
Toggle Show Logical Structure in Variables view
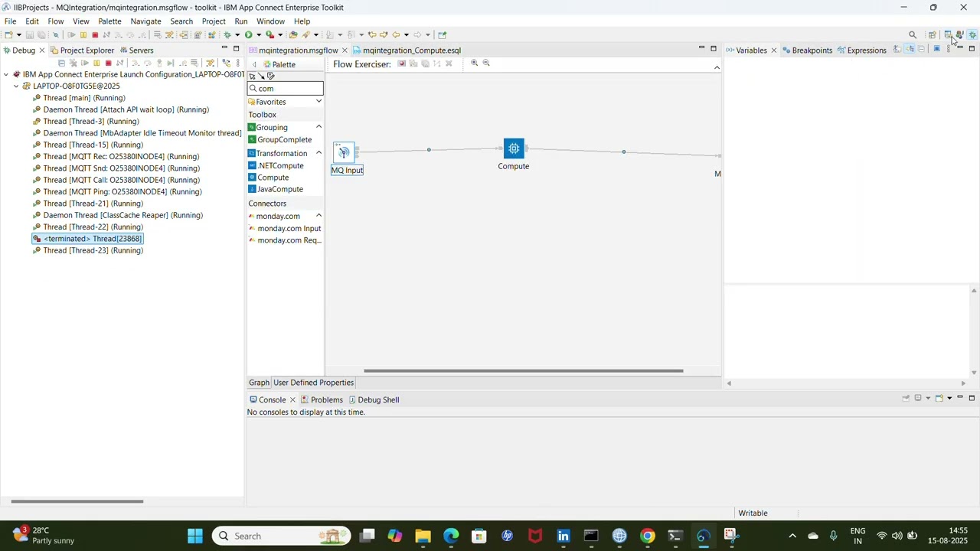click(x=910, y=49)
